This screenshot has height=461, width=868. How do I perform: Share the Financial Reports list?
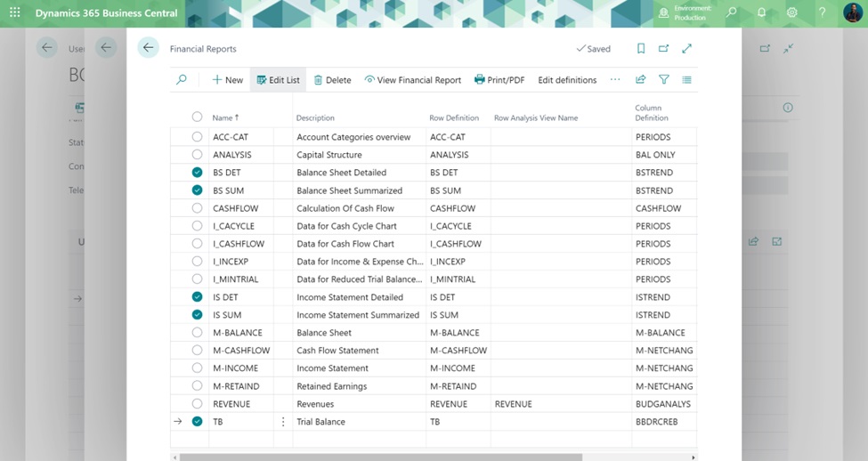640,80
